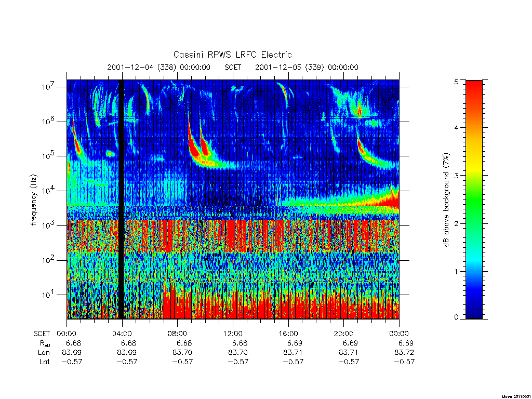Click the longitude value '83.70' under 08:00

coord(182,353)
